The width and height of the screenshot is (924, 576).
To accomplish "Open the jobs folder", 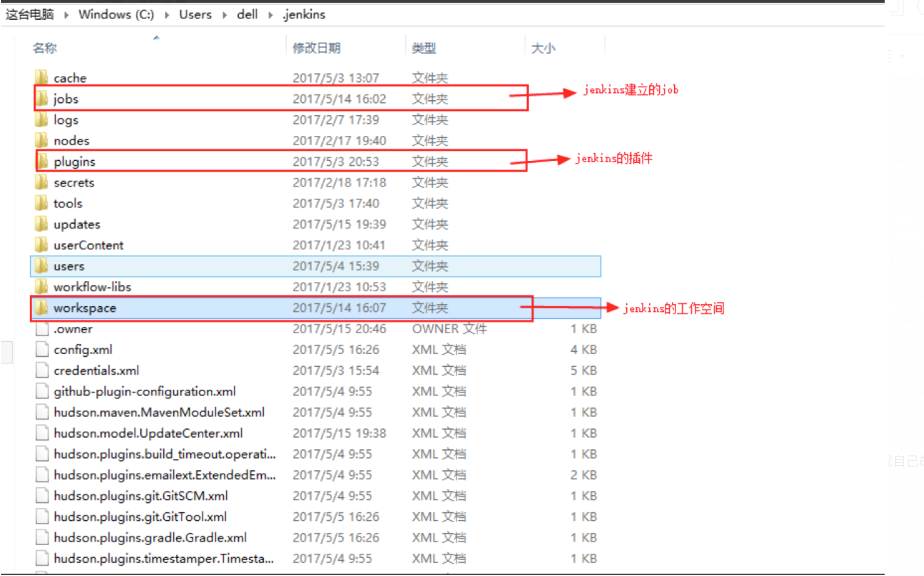I will [65, 98].
